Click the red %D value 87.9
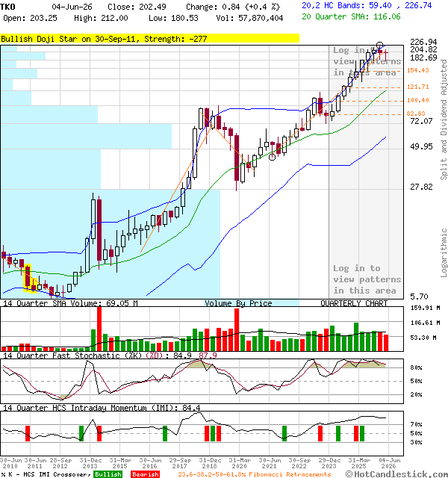The image size is (448, 478). [208, 356]
